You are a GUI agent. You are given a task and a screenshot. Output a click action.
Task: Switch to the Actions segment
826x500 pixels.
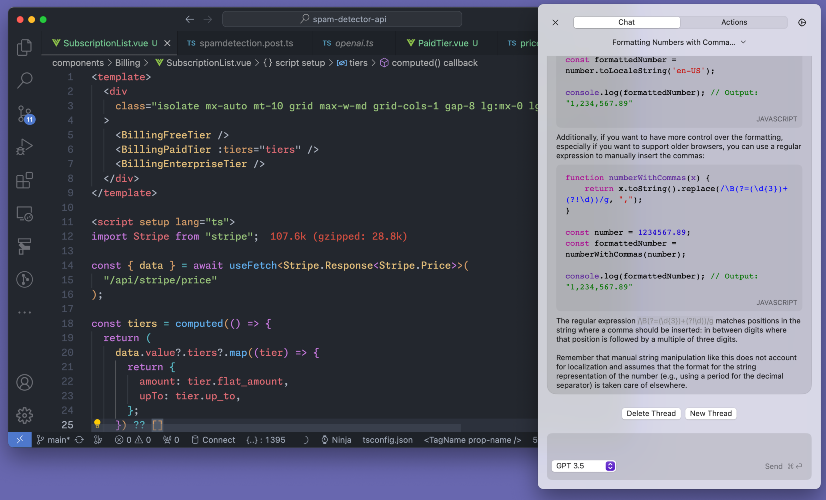734,22
